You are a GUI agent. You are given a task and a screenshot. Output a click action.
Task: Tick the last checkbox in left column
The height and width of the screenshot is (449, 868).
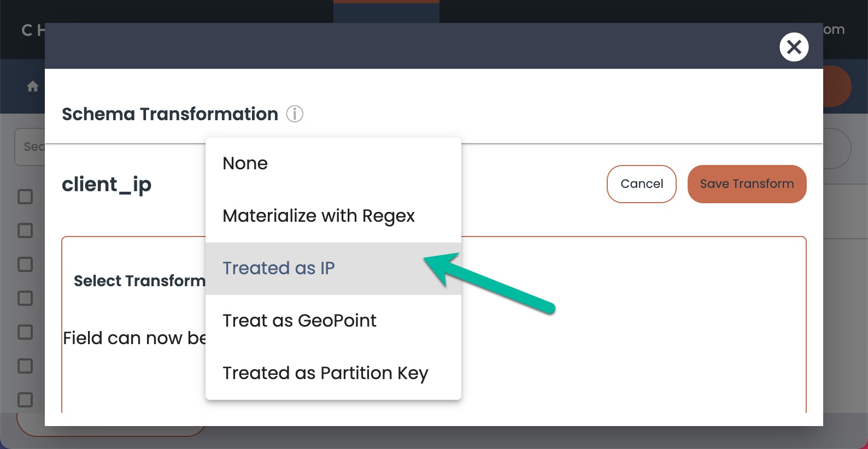click(25, 400)
